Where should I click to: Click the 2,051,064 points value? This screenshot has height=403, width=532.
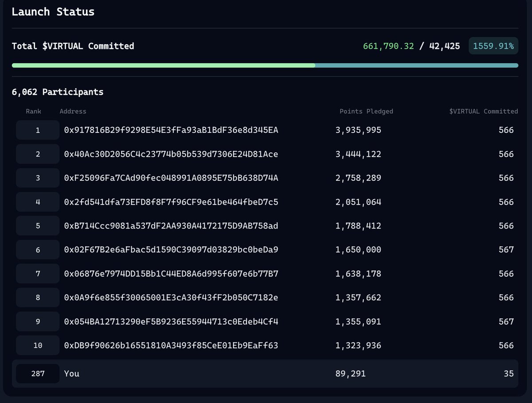click(358, 202)
